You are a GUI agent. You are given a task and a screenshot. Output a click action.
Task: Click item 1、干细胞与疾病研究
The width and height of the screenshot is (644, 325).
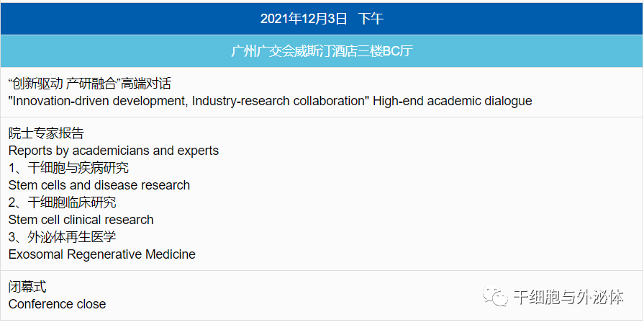click(68, 168)
